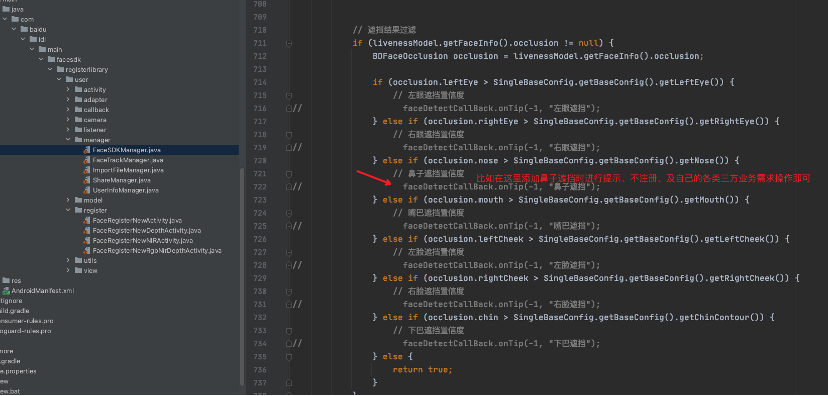The width and height of the screenshot is (828, 396).
Task: Click the FaceSDKManager.java file icon
Action: pyautogui.click(x=87, y=150)
